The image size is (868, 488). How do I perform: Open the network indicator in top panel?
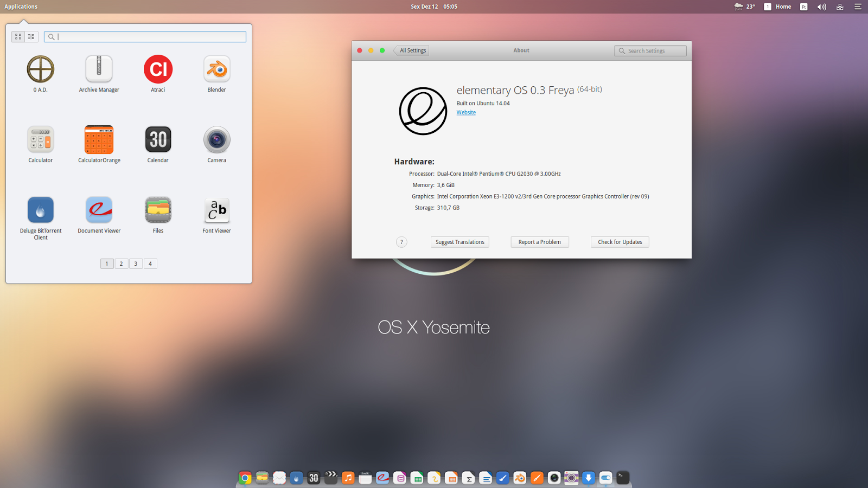coord(840,7)
